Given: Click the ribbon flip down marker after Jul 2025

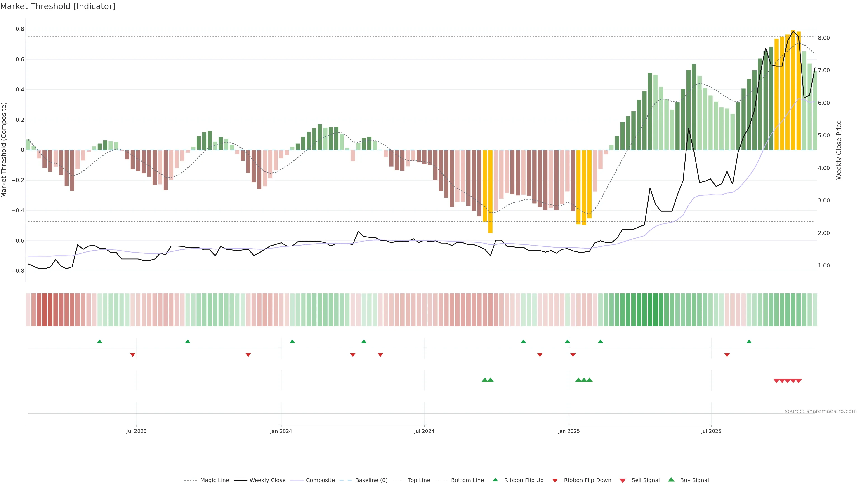Looking at the screenshot, I should 727,355.
